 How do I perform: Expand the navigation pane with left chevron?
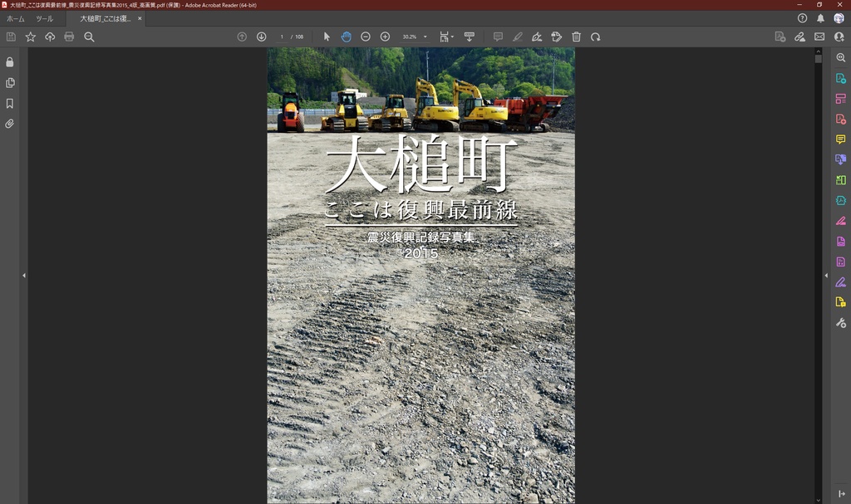tap(24, 274)
